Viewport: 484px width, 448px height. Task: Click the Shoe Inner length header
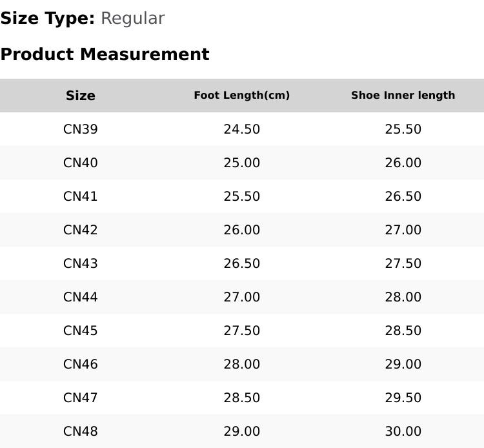403,96
